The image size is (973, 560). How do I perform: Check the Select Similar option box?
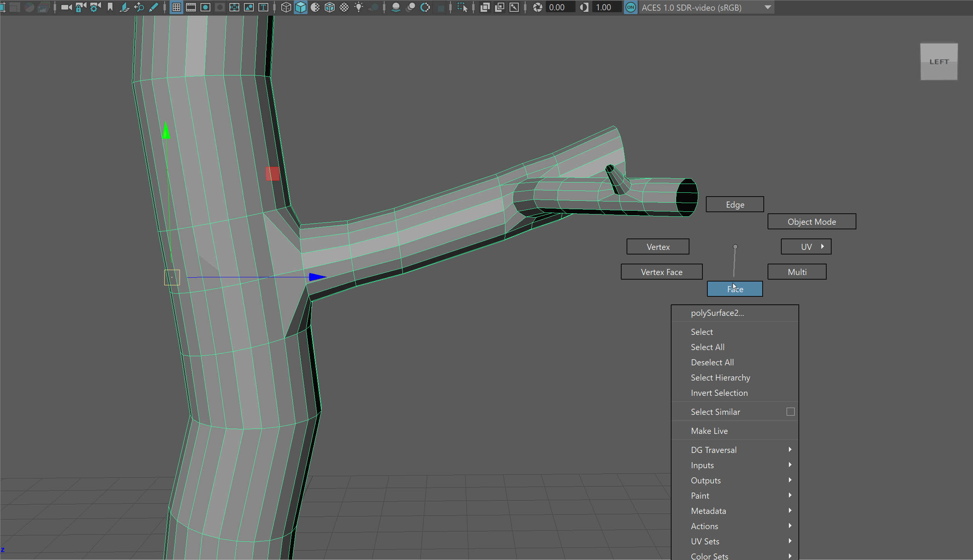[x=790, y=411]
